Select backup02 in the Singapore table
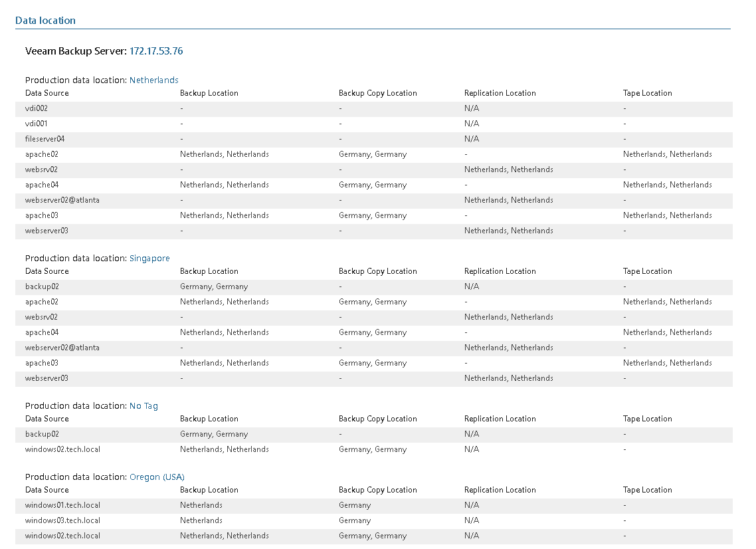Screen dimensions: 756x549 pos(42,286)
